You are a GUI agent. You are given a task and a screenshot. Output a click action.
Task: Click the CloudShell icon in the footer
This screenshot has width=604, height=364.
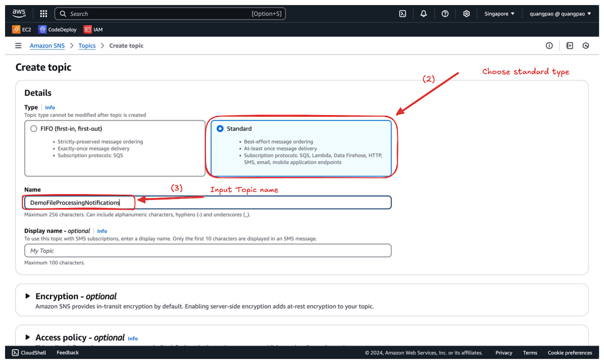[x=15, y=353]
